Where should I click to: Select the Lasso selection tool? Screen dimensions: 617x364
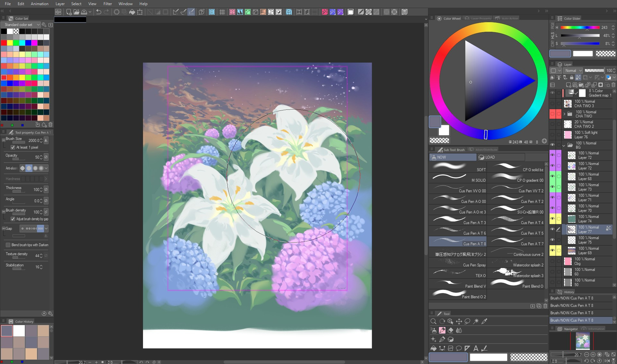click(467, 321)
